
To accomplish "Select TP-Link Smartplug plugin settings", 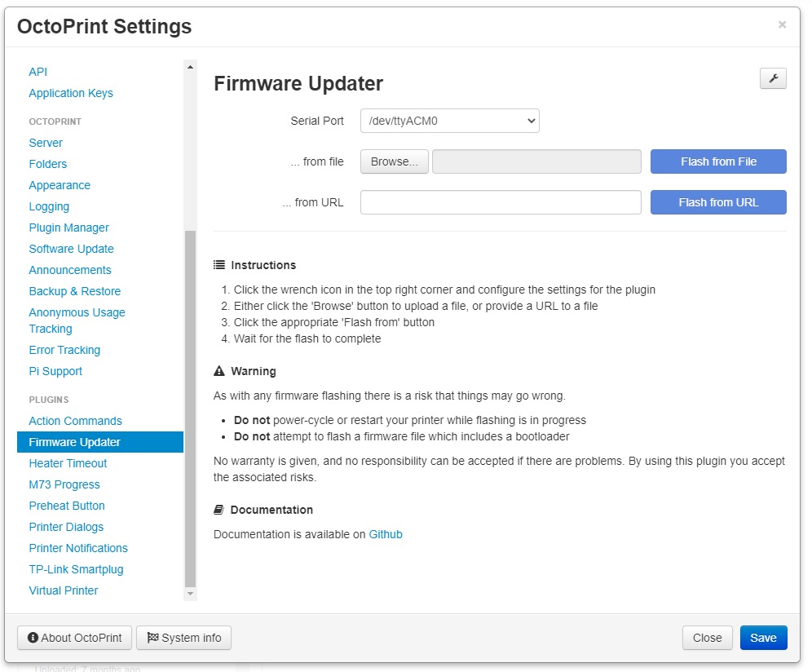I will coord(76,569).
